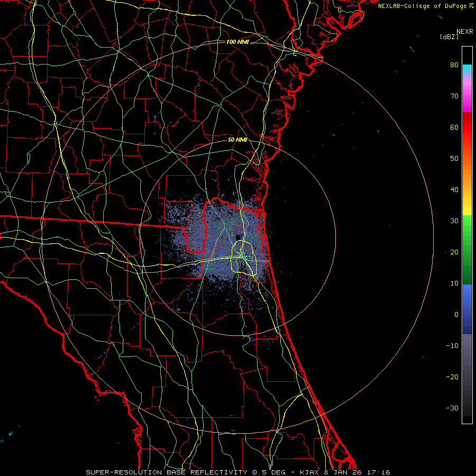Click the -20 value on the dBZ scale

(452, 377)
